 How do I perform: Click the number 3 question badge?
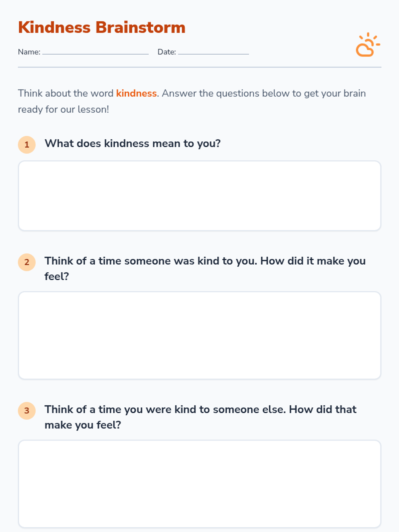click(27, 411)
